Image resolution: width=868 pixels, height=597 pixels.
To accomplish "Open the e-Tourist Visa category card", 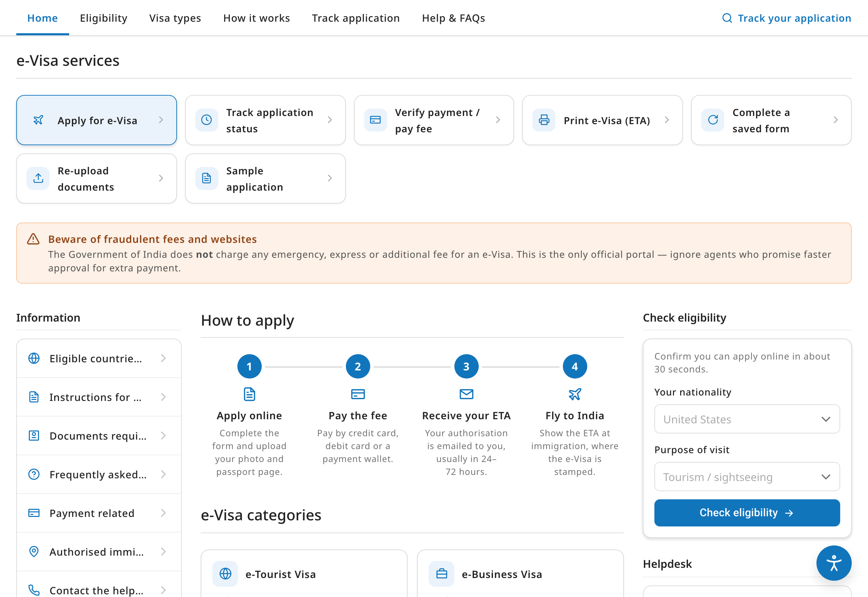I will [304, 574].
